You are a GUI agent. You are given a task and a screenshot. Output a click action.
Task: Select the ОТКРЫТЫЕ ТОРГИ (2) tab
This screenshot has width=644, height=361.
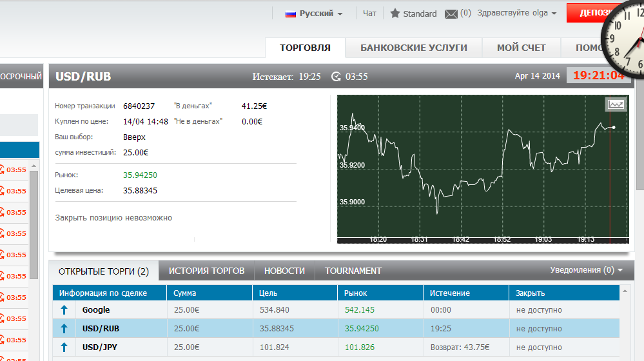[104, 271]
